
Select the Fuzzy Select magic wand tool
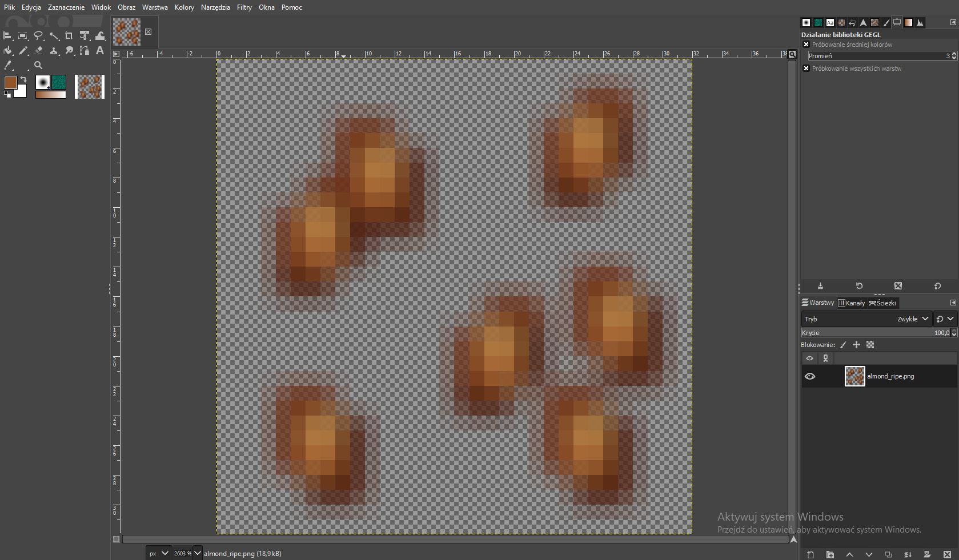pos(54,36)
